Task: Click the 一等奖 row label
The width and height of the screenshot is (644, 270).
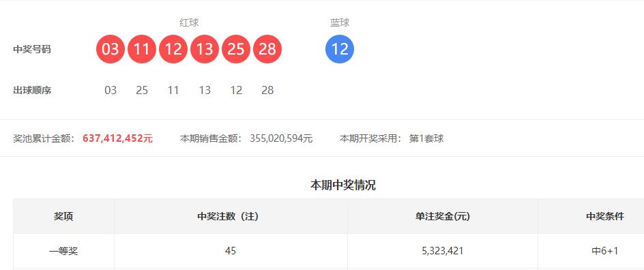Action: pos(63,251)
